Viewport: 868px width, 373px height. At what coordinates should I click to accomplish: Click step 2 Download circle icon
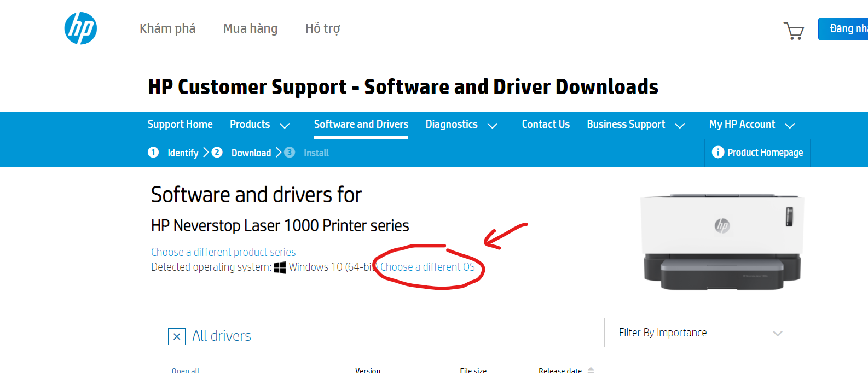point(217,152)
